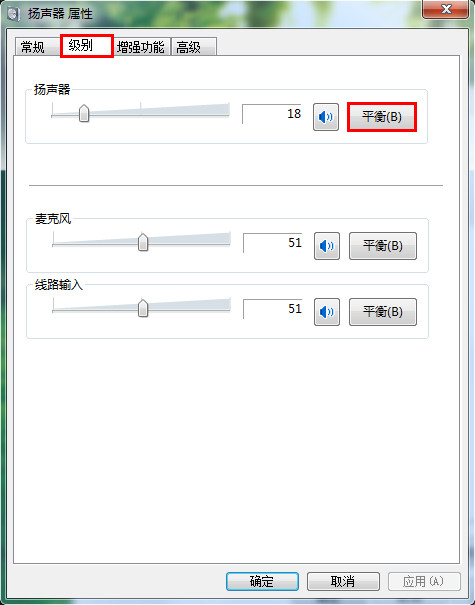
Task: Open 平衡(B) for 扬声器
Action: (382, 117)
